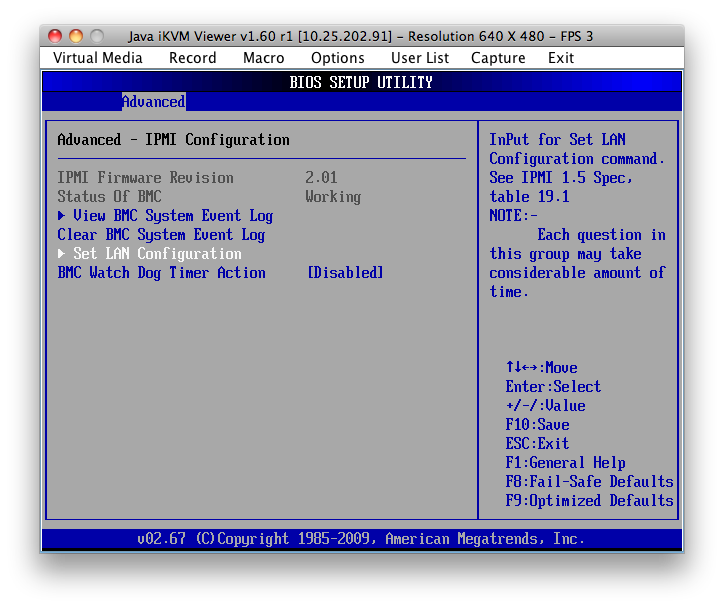Close the iKVM Viewer window

click(56, 36)
